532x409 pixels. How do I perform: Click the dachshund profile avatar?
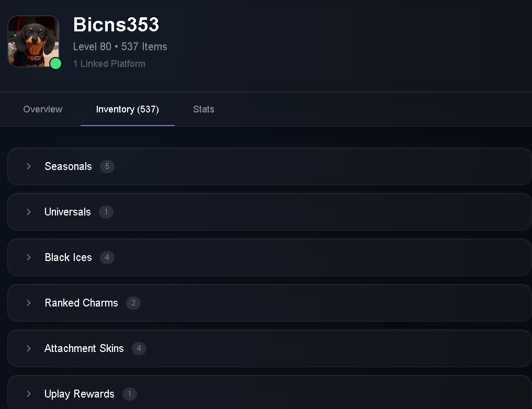[x=33, y=41]
